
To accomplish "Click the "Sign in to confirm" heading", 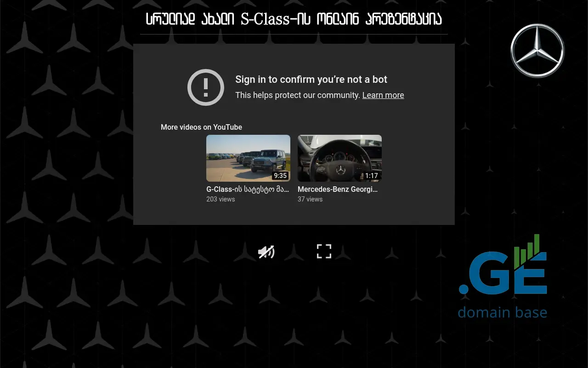I will (311, 80).
